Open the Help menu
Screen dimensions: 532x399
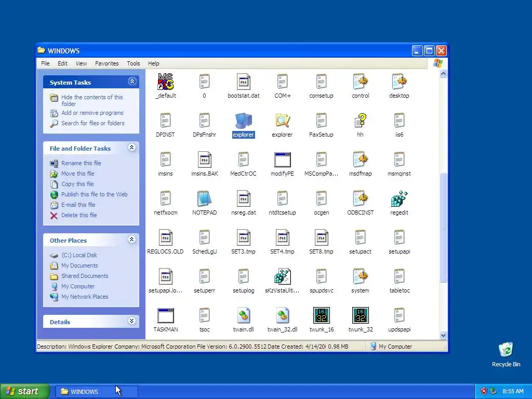click(153, 63)
